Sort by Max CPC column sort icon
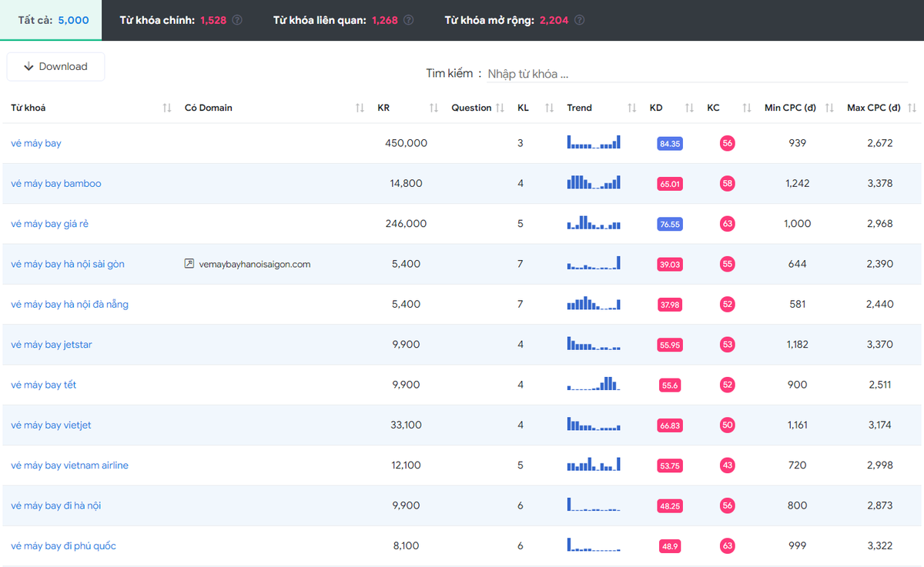Screen dimensions: 924x567 point(912,108)
